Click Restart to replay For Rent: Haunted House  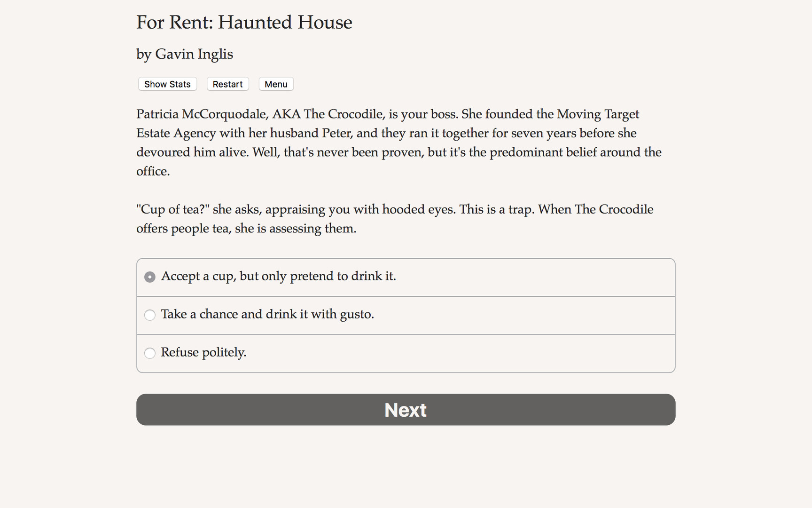(x=227, y=84)
